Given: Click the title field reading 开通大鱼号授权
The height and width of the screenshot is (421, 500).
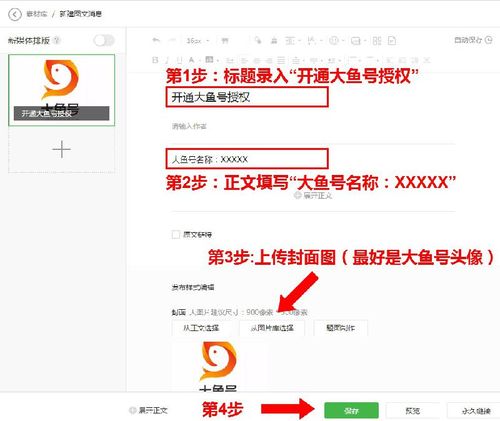Looking at the screenshot, I should tap(247, 97).
